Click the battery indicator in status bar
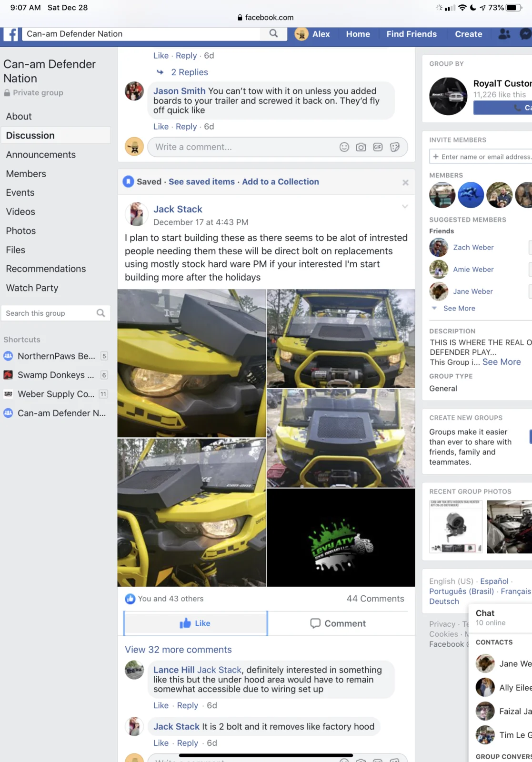This screenshot has width=532, height=762. coord(513,8)
